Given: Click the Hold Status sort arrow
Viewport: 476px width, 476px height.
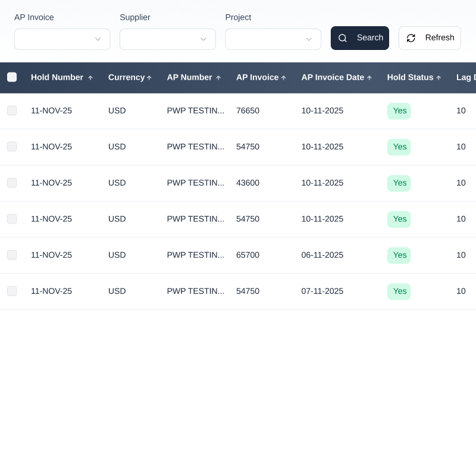Looking at the screenshot, I should click(x=439, y=78).
